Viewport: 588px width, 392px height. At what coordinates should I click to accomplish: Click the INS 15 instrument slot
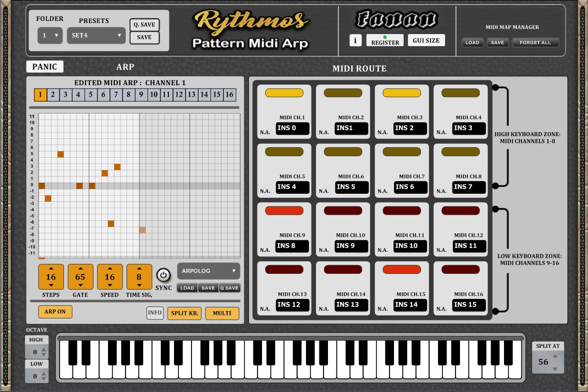pyautogui.click(x=469, y=305)
